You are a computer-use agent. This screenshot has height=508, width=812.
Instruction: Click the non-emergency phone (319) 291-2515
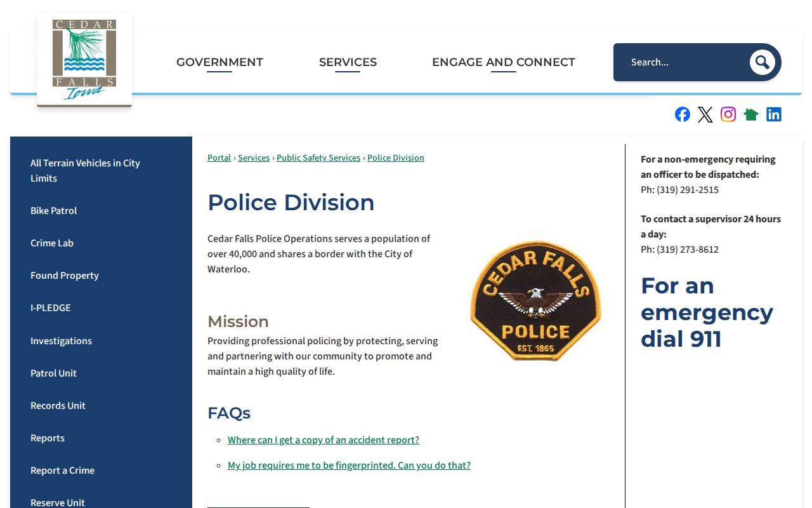688,190
